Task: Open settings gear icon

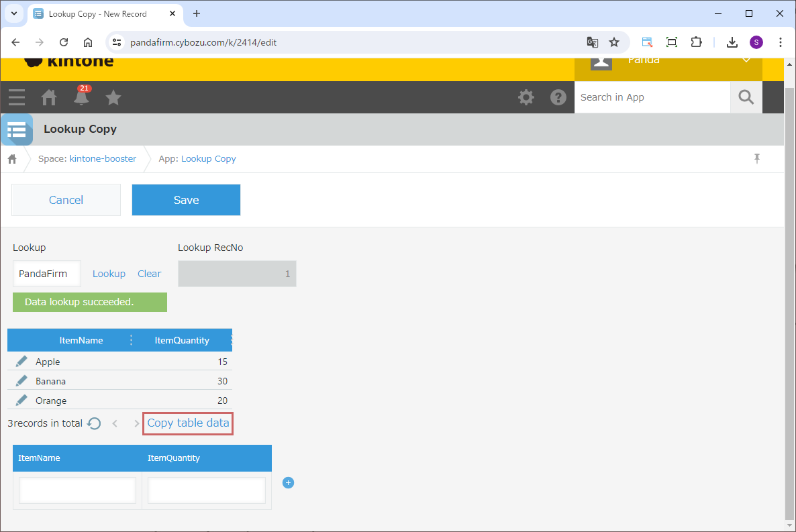Action: [526, 98]
